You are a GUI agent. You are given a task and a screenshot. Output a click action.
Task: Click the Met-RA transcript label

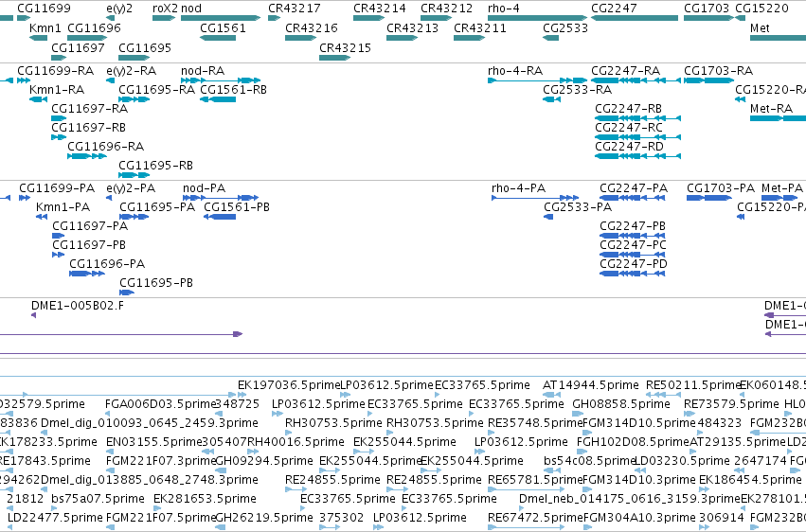click(771, 108)
